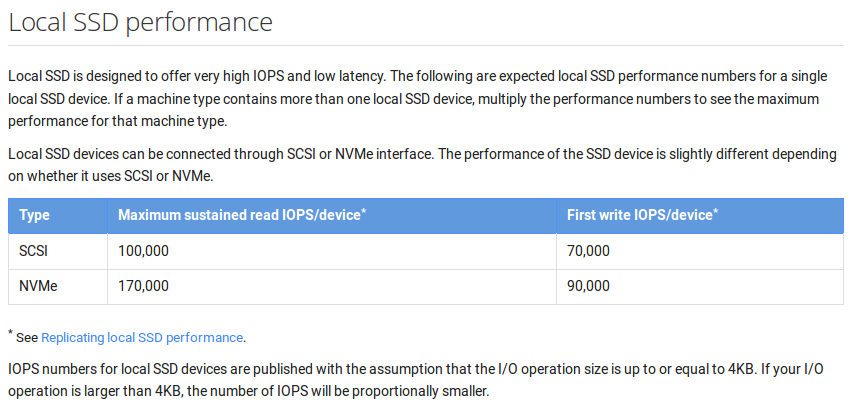The width and height of the screenshot is (856, 408).
Task: Select the NVMe row label
Action: coord(38,286)
